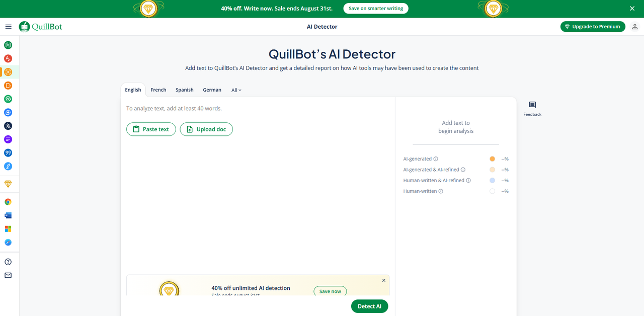The height and width of the screenshot is (316, 644).
Task: Click Save on smarter writing banner button
Action: click(376, 9)
